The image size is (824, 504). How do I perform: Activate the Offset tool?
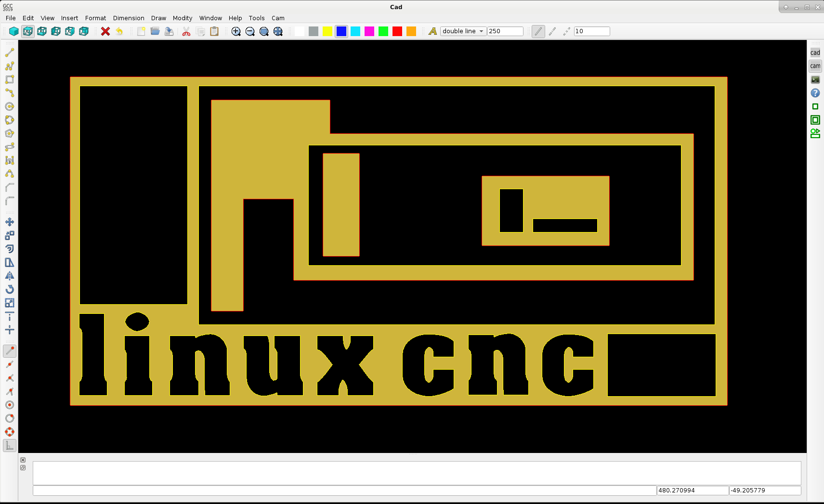point(10,249)
